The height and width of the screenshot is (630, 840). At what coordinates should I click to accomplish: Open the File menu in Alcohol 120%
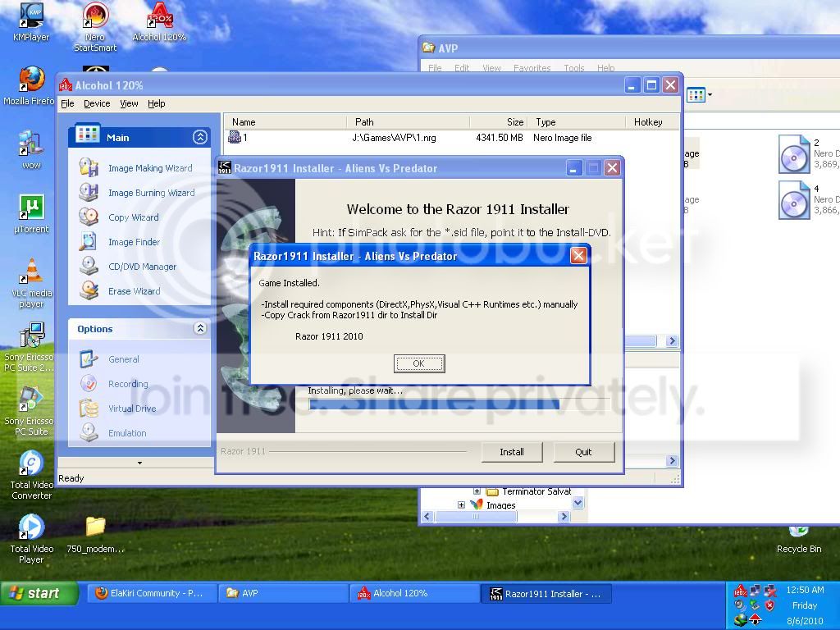[x=67, y=103]
